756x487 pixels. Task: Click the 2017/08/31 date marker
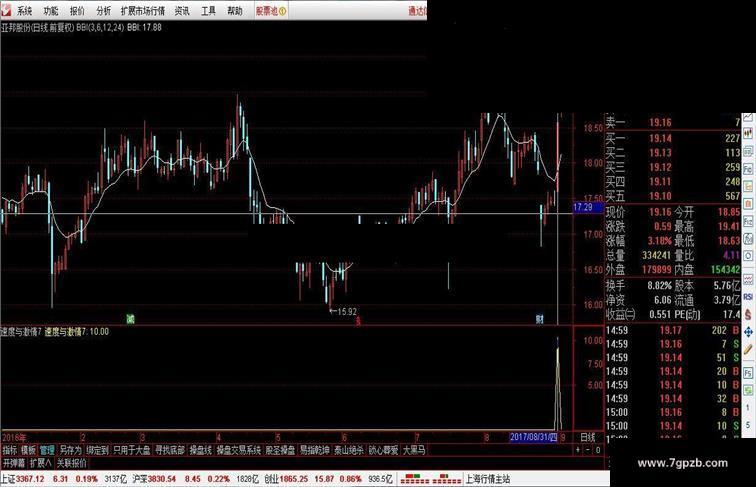534,437
